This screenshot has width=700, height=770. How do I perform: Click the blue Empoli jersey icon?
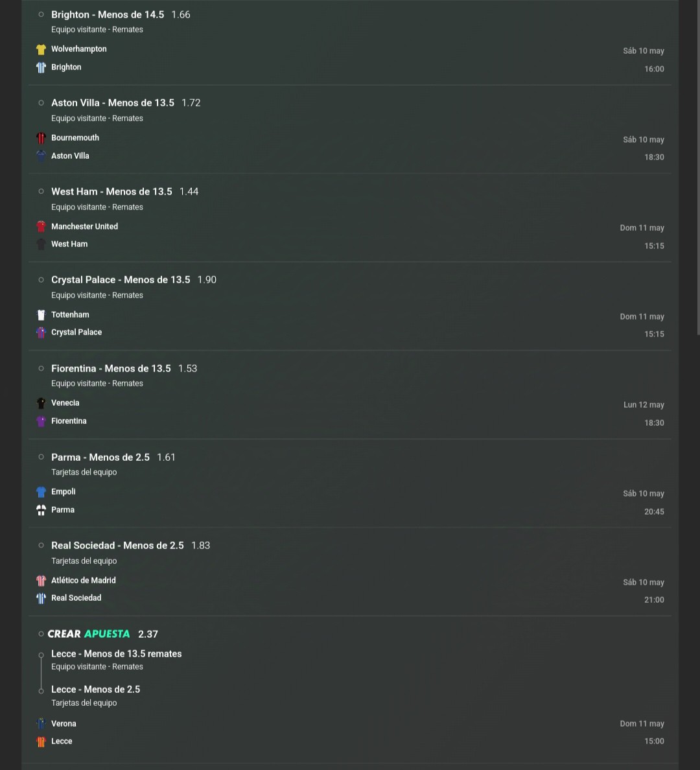click(41, 491)
